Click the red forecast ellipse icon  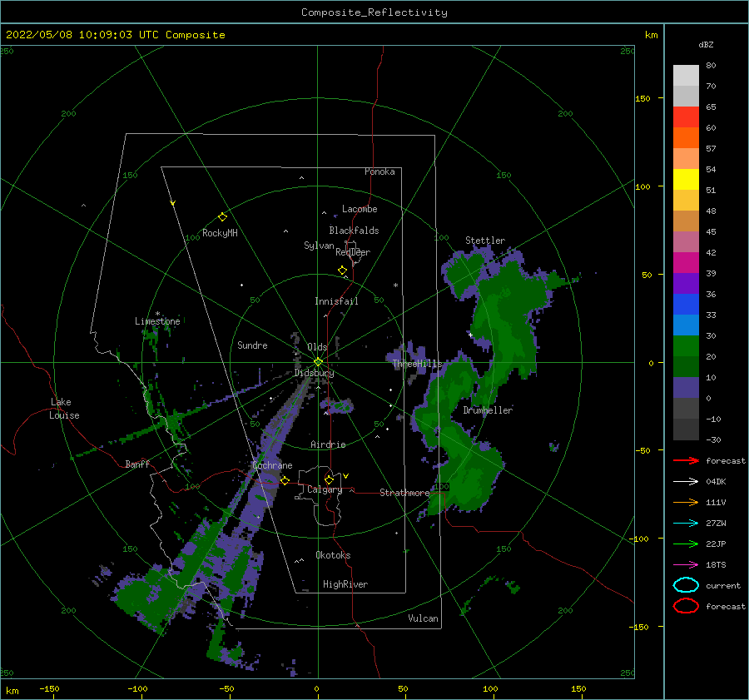click(686, 606)
